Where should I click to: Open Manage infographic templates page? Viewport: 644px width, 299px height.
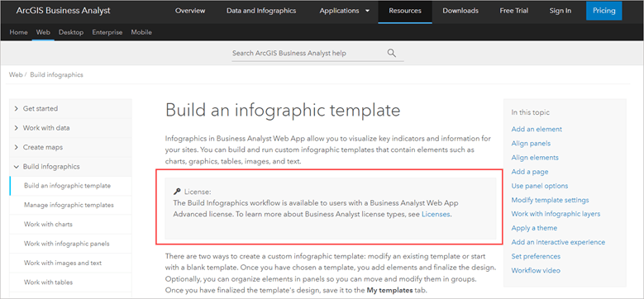pos(70,205)
